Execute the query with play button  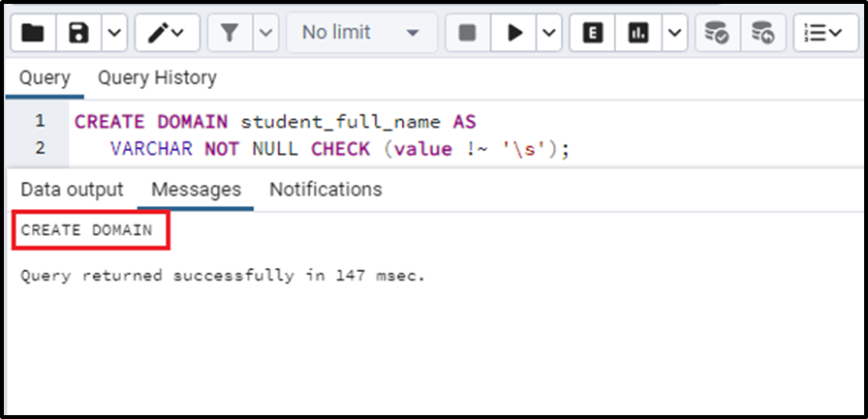tap(513, 33)
